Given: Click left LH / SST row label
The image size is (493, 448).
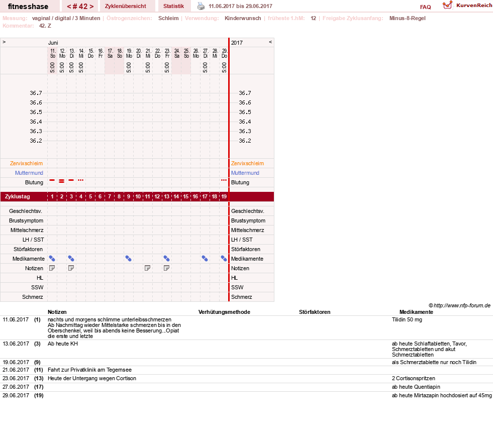Looking at the screenshot, I should click(x=33, y=240).
